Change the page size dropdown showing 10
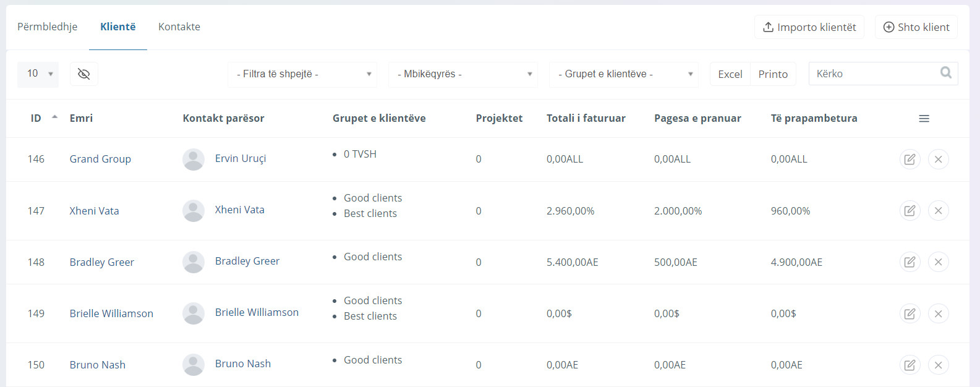This screenshot has width=980, height=387. (x=38, y=74)
